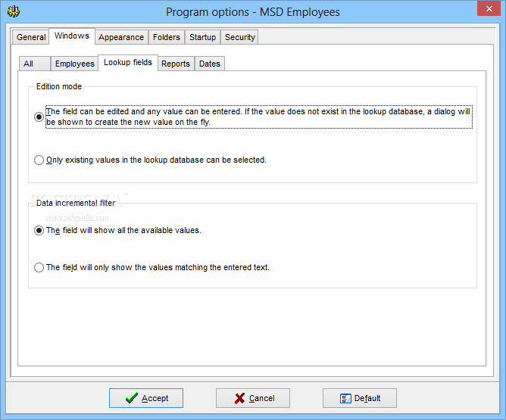506x420 pixels.
Task: Click the 'Edition mode' group label
Action: [59, 86]
